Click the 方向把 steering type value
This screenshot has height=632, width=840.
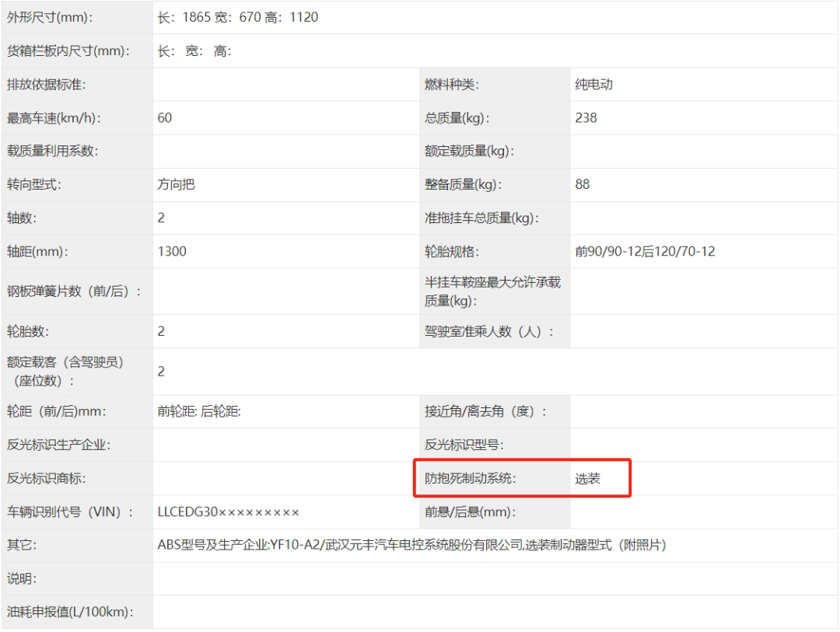click(x=177, y=184)
